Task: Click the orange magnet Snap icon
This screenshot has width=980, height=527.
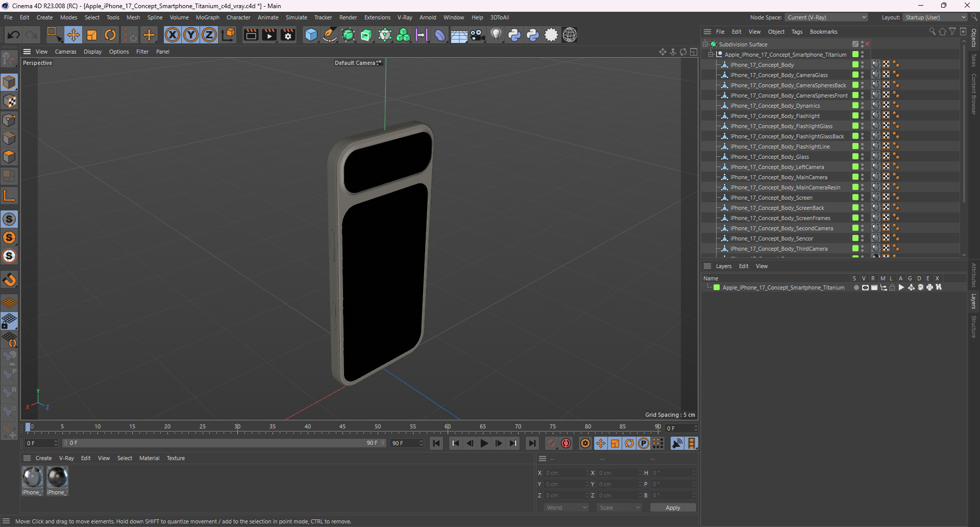Action: click(9, 280)
